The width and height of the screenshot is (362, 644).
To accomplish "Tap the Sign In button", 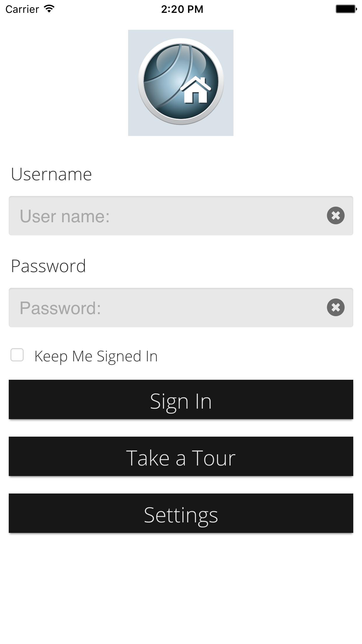I will click(181, 400).
